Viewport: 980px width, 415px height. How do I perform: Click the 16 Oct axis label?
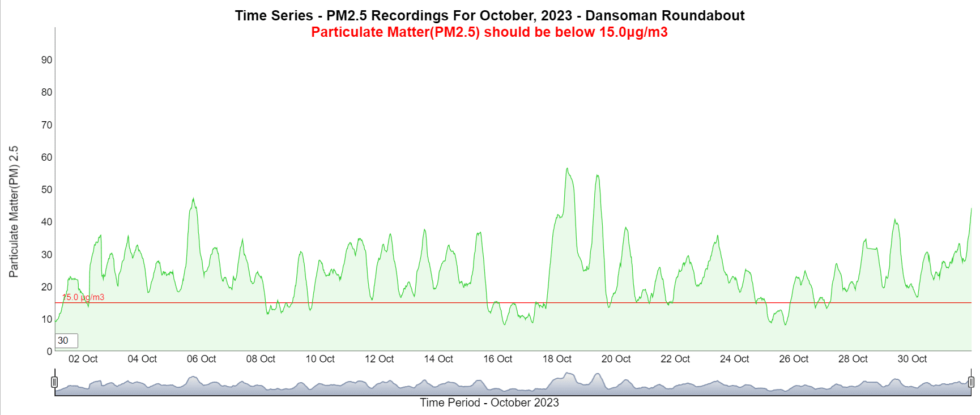pos(497,359)
